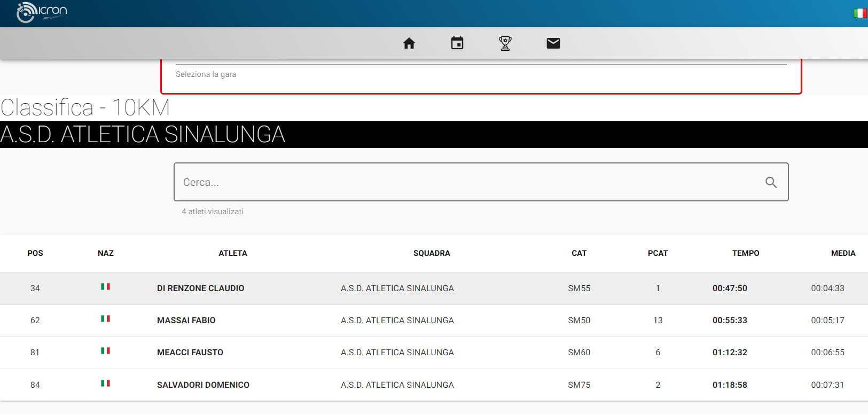Viewport: 868px width, 414px height.
Task: Click category SM55
Action: click(x=579, y=288)
